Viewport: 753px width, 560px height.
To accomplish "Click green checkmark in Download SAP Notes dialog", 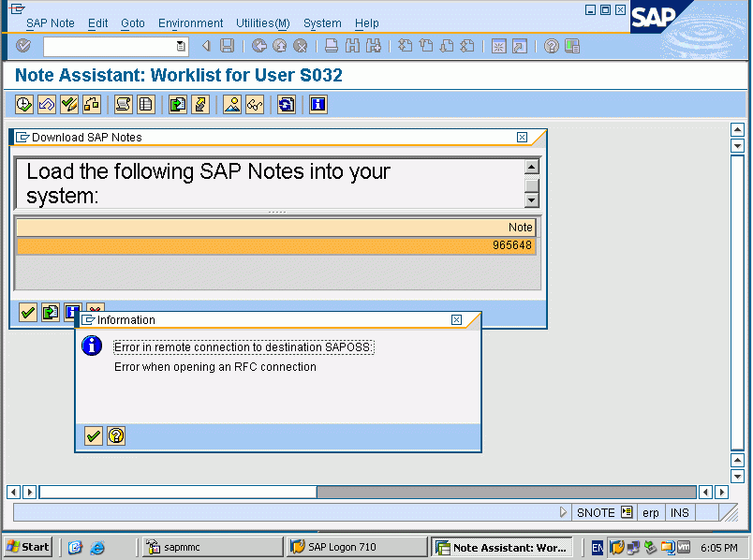I will (x=28, y=313).
